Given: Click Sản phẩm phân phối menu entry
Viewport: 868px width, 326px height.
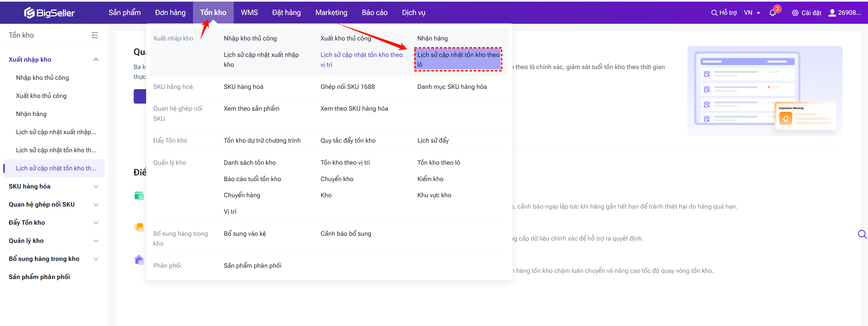Looking at the screenshot, I should [252, 266].
